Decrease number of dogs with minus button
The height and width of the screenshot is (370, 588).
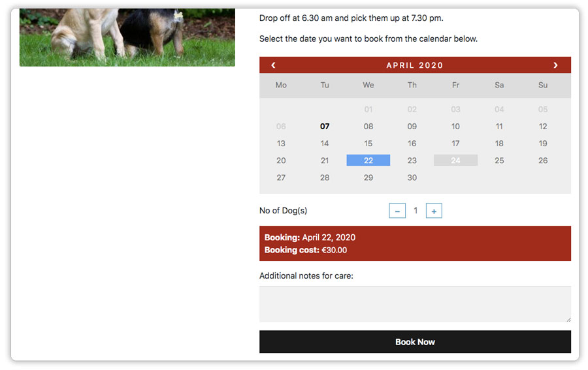[397, 211]
